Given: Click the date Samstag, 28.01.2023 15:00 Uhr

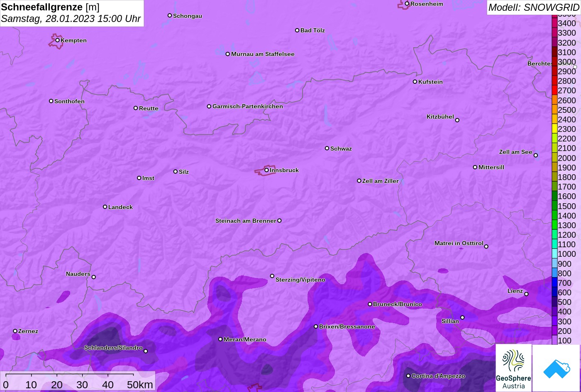Looking at the screenshot, I should click(x=71, y=19).
